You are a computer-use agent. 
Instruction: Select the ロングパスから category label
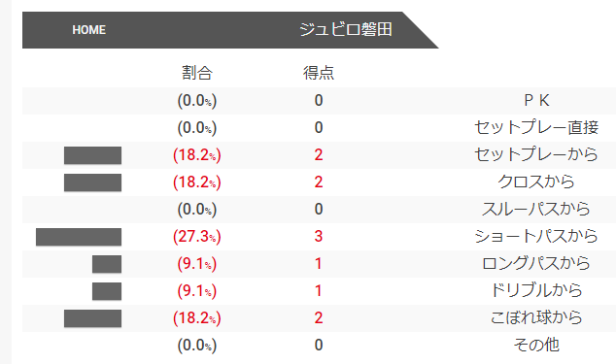pyautogui.click(x=536, y=263)
